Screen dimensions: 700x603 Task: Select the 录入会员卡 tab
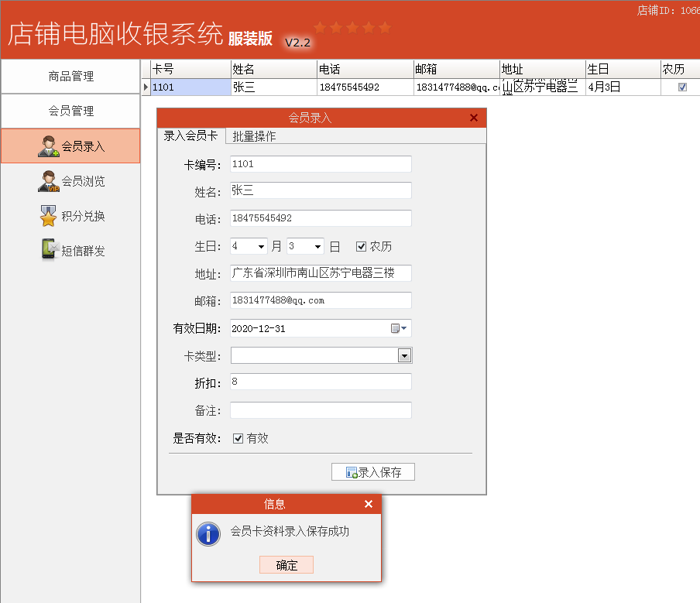coord(190,135)
